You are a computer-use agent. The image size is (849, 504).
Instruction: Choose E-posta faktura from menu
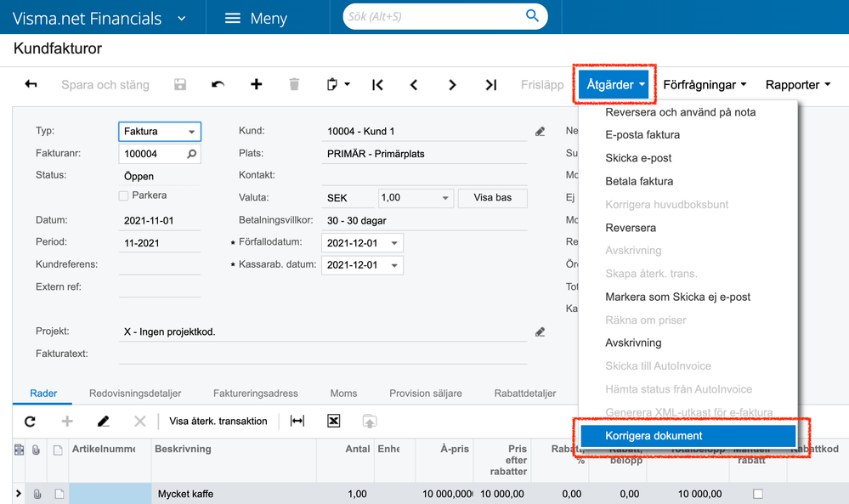pyautogui.click(x=642, y=135)
